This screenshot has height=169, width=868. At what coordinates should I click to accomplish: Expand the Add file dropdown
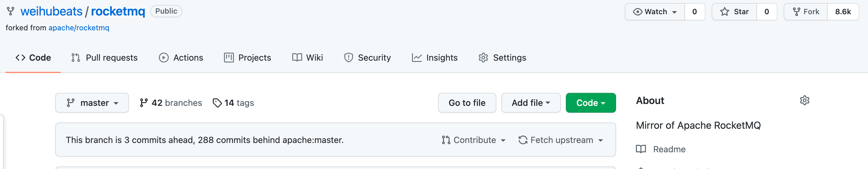pyautogui.click(x=531, y=103)
